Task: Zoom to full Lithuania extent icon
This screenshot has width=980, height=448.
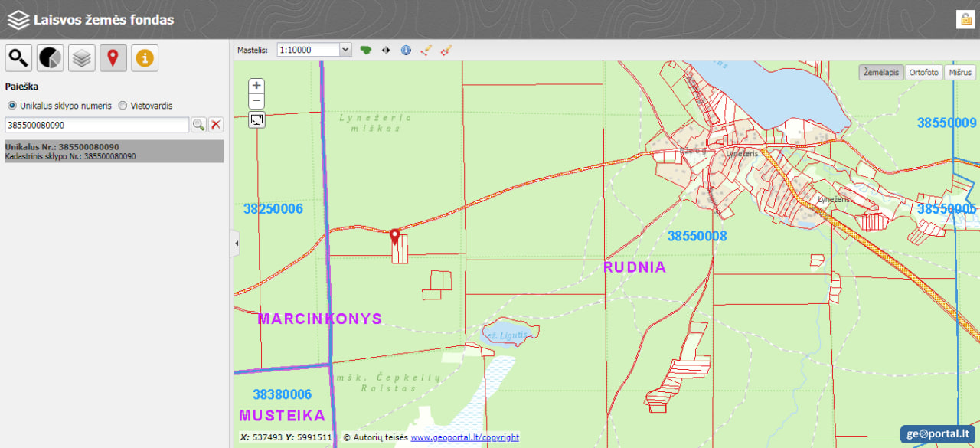Action: coord(366,50)
